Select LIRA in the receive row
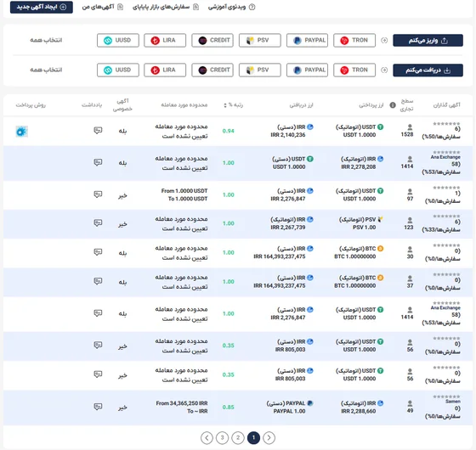Screen dimensions: 476x450 pyautogui.click(x=165, y=70)
